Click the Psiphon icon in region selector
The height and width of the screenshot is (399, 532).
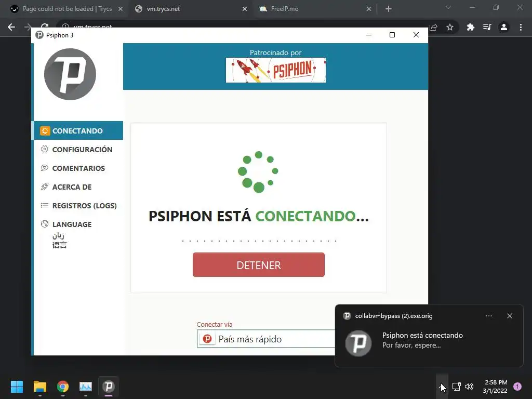[x=207, y=339]
